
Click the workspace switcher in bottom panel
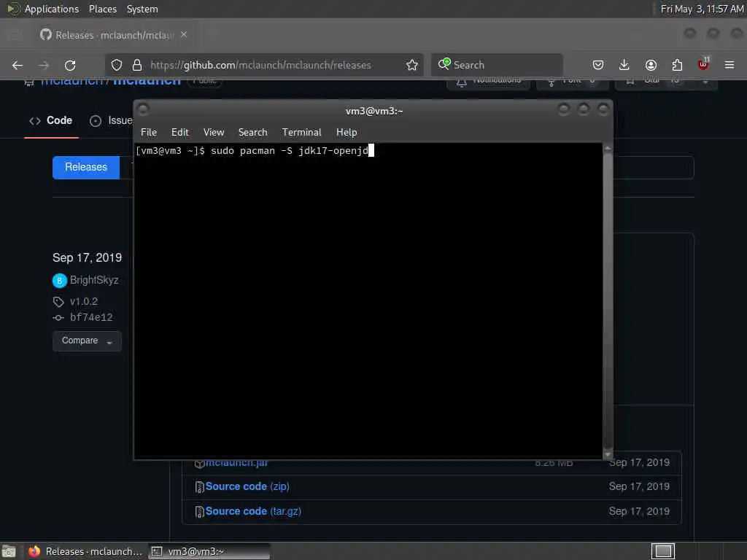(662, 551)
